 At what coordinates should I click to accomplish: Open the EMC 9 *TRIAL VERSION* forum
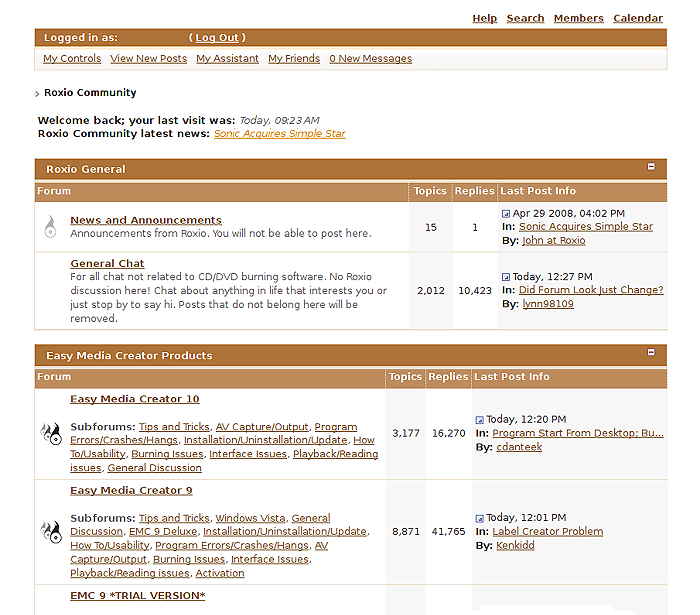[x=138, y=596]
